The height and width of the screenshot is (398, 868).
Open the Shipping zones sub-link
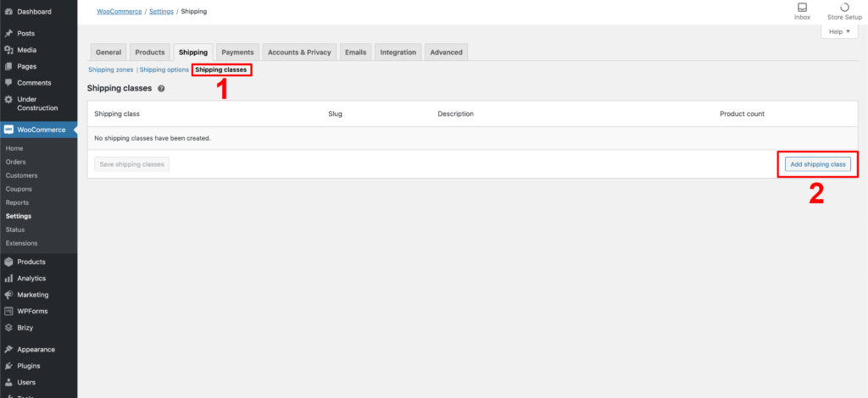tap(111, 70)
